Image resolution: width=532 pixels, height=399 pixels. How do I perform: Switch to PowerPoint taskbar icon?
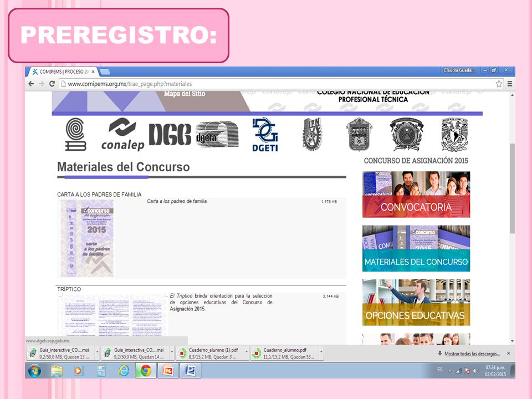click(x=168, y=371)
